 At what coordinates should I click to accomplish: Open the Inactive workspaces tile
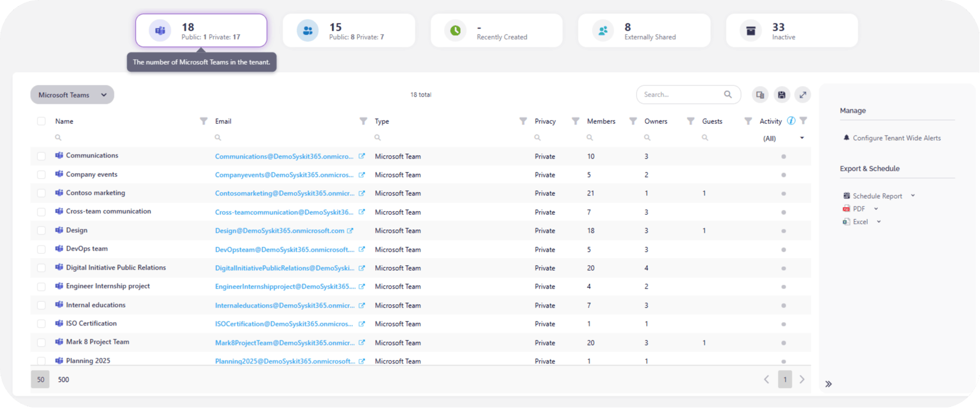click(791, 31)
